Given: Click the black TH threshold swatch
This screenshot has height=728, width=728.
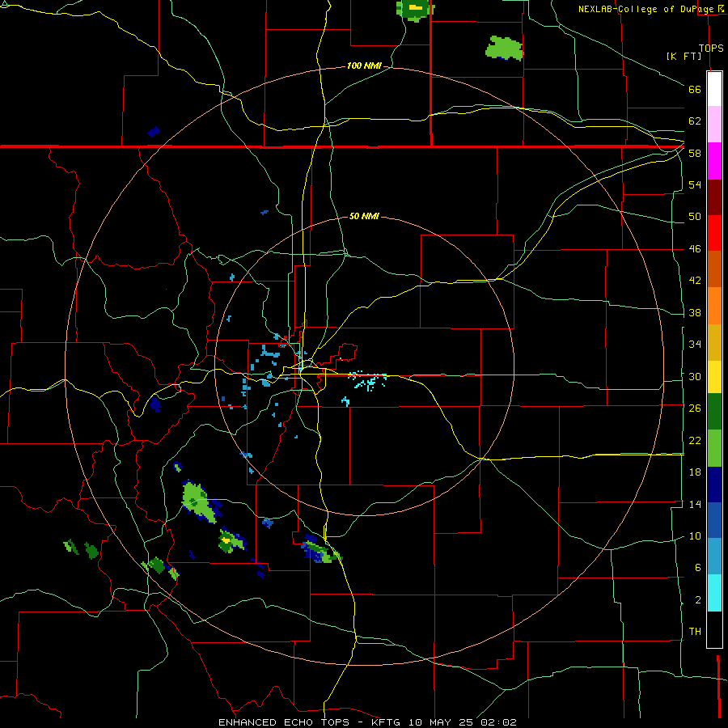Looking at the screenshot, I should [714, 629].
